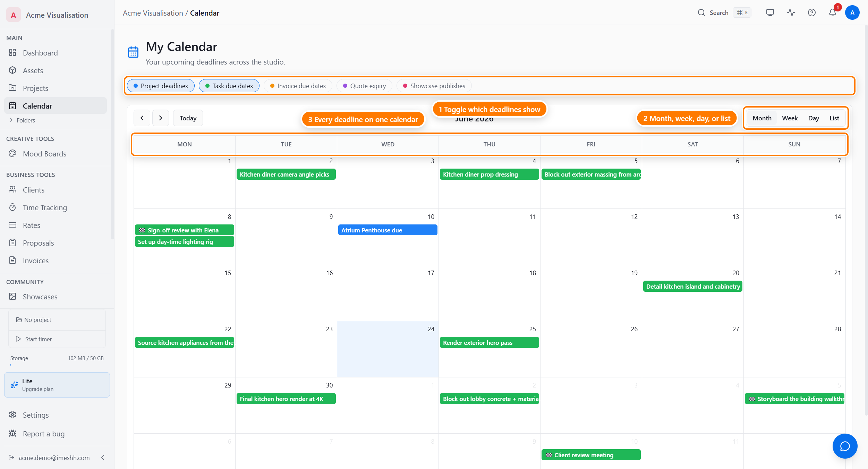The width and height of the screenshot is (868, 469).
Task: Click the Projects folder icon
Action: (x=12, y=88)
